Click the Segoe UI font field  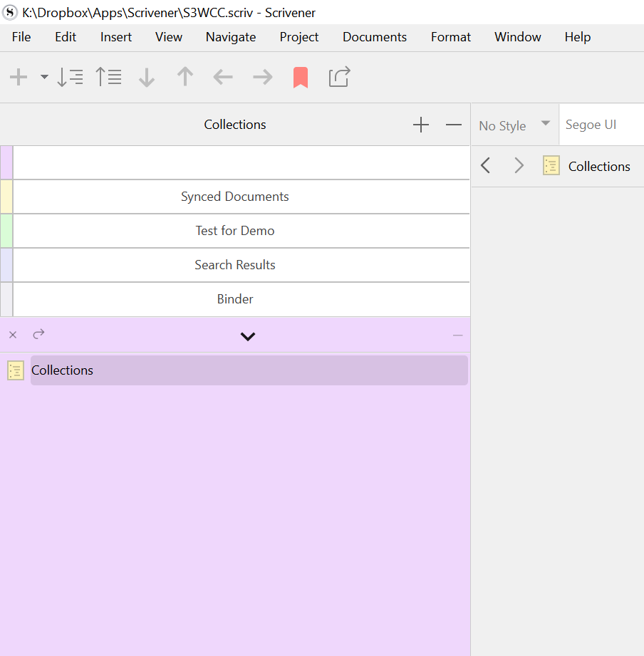pos(601,125)
